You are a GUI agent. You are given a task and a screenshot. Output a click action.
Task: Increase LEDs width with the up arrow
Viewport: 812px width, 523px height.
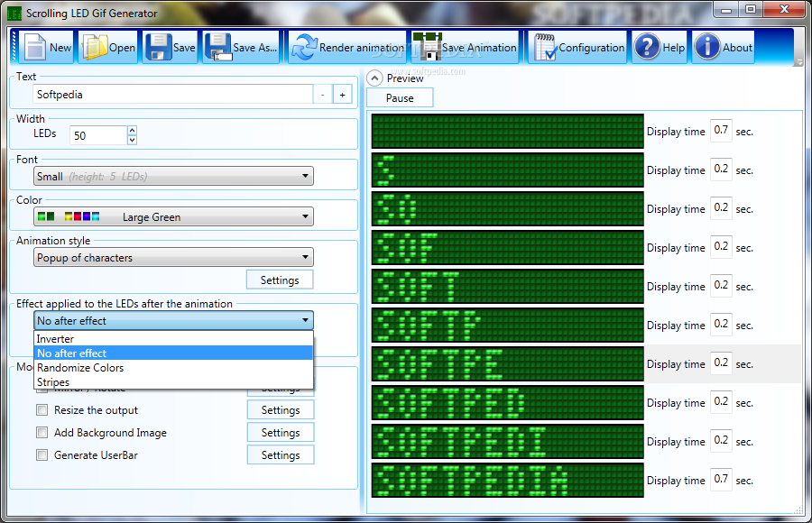132,131
